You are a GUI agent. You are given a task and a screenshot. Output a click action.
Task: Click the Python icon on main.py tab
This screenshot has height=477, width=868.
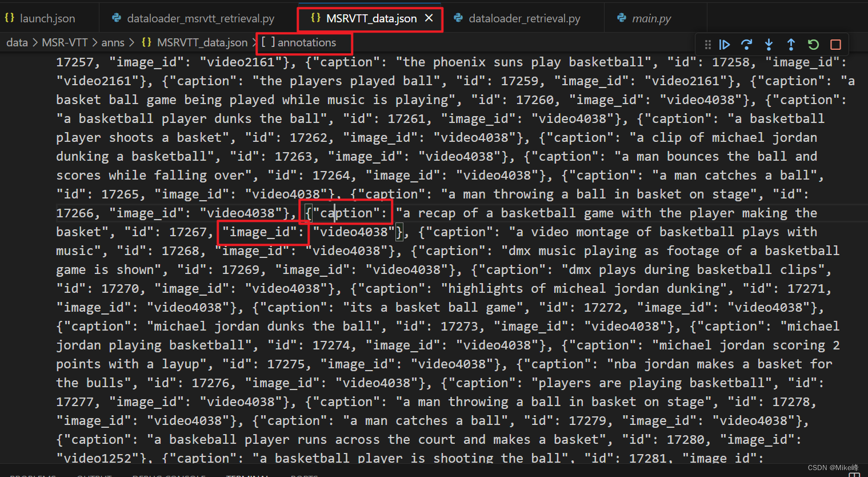(x=622, y=18)
